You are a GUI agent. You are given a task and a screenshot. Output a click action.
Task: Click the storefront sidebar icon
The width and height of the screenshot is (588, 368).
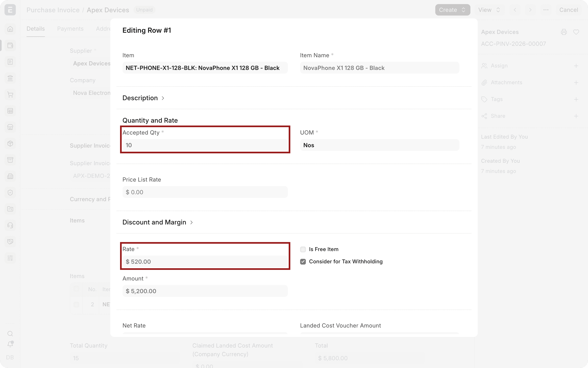10,127
